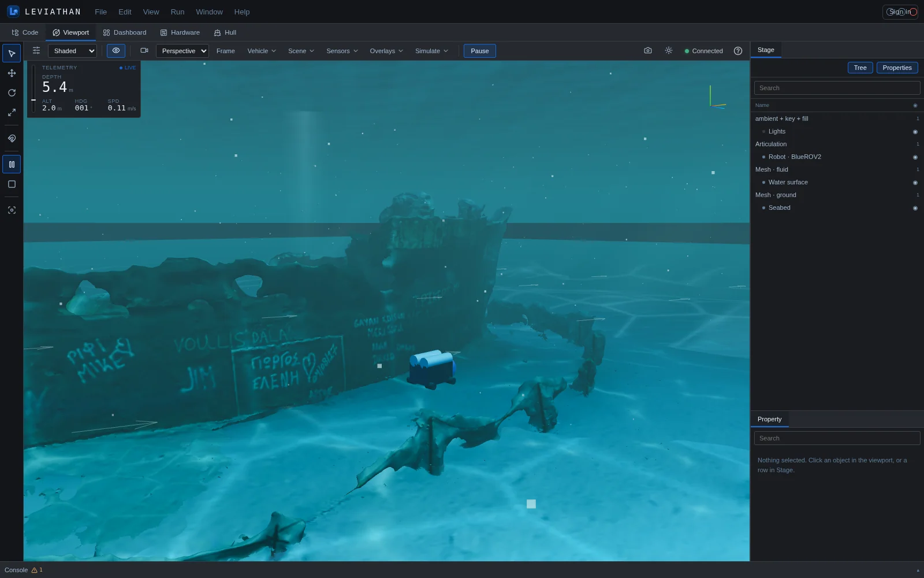
Task: Open the Simulate dropdown menu
Action: pos(431,51)
